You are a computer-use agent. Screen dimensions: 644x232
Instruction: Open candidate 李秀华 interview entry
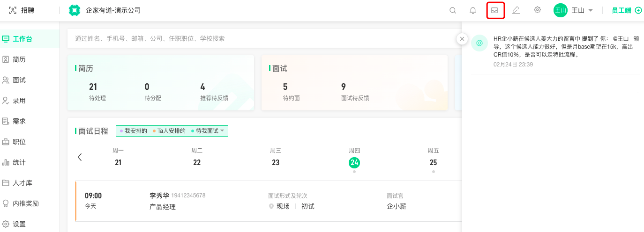(159, 195)
